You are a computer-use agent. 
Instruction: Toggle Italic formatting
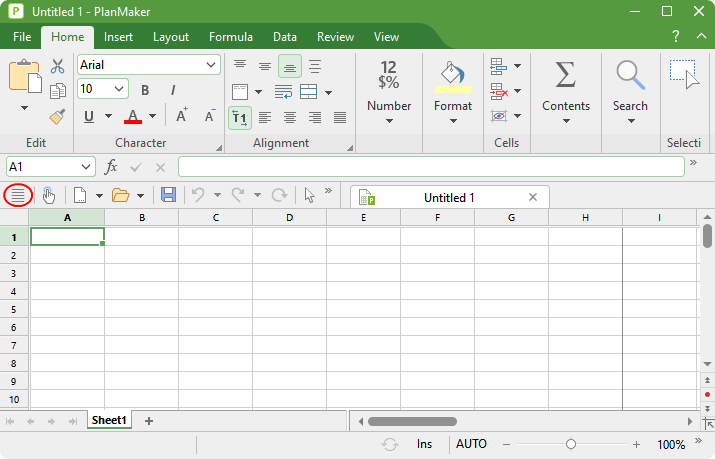172,90
